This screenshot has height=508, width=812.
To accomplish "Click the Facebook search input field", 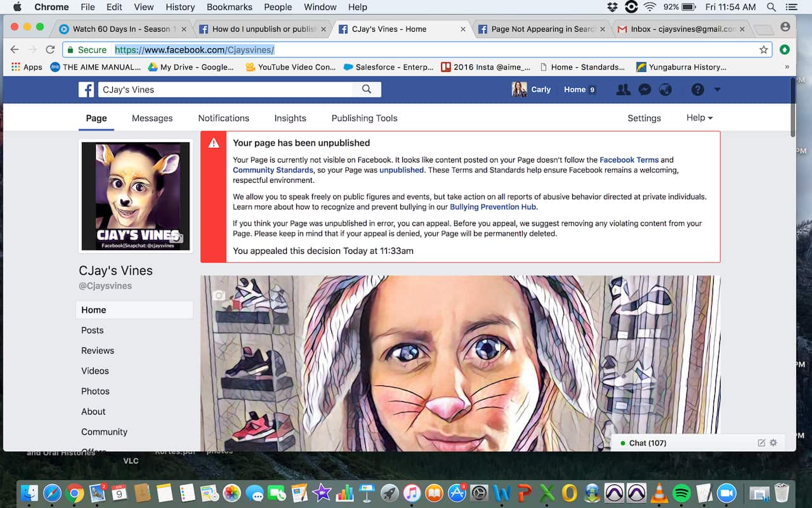I will tap(225, 90).
